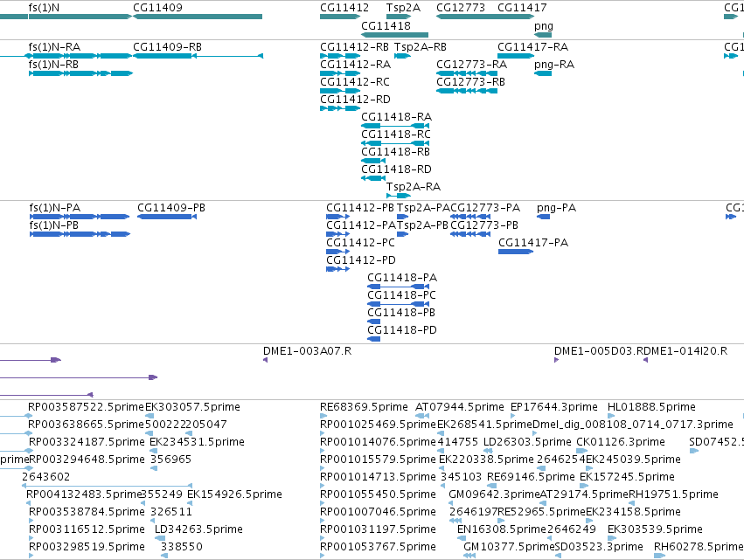Select protein fs(1)N-PA
This screenshot has height=560, width=744.
coord(55,208)
